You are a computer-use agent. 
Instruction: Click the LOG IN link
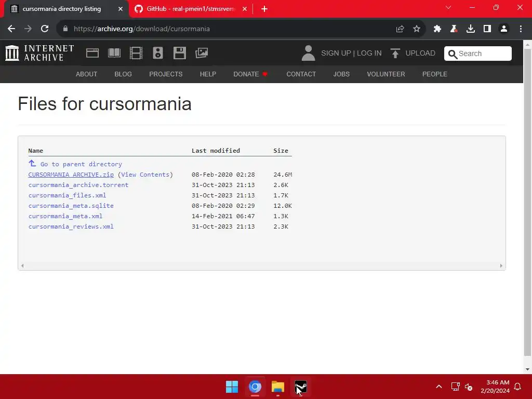pyautogui.click(x=369, y=54)
